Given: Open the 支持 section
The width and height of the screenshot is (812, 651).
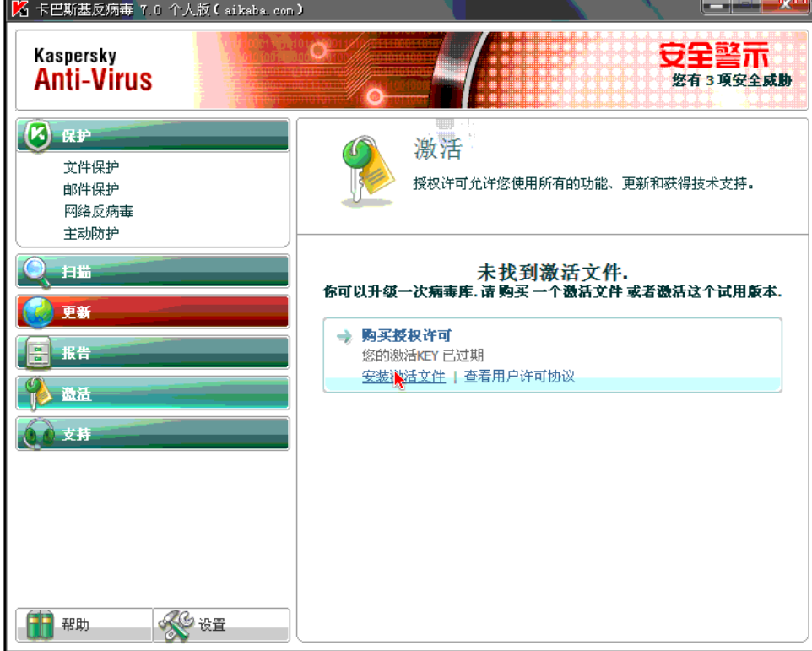Looking at the screenshot, I should pyautogui.click(x=153, y=434).
